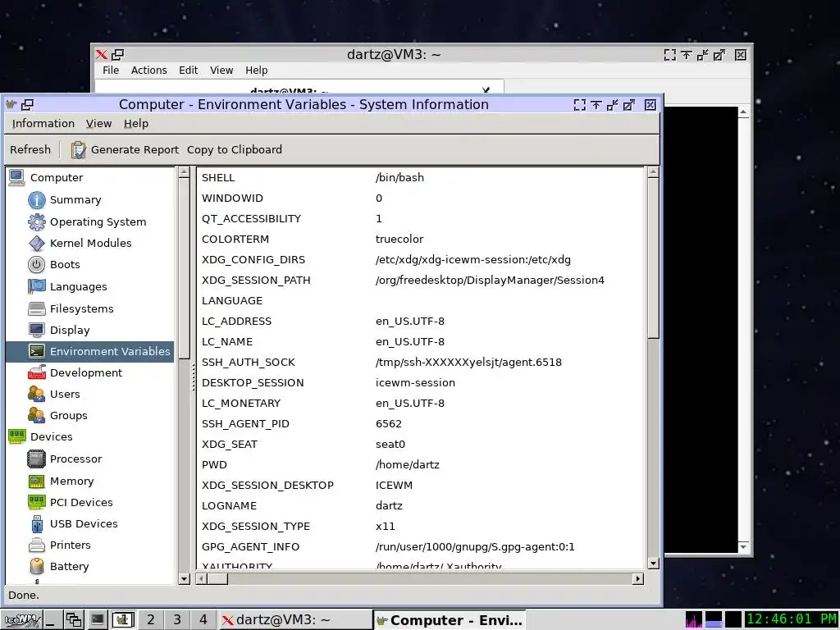Select the GPG_AGENT_INFO row
The image size is (840, 630).
[x=421, y=547]
